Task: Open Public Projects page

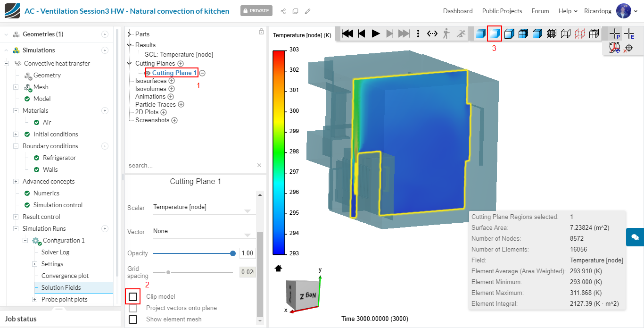Action: point(502,11)
